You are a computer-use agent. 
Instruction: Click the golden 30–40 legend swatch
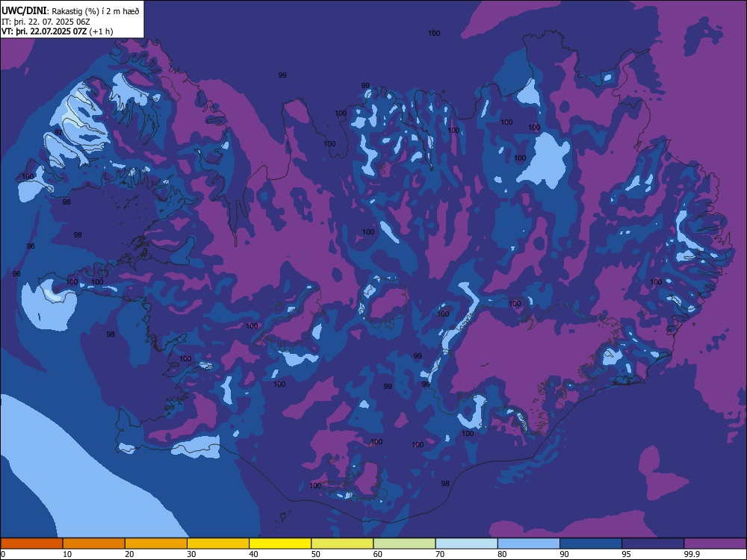(218, 544)
